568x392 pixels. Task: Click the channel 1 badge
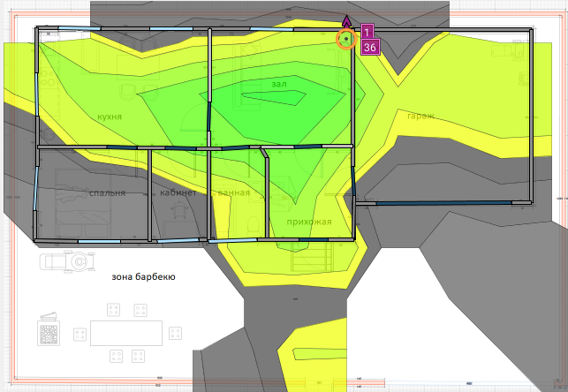pos(367,32)
